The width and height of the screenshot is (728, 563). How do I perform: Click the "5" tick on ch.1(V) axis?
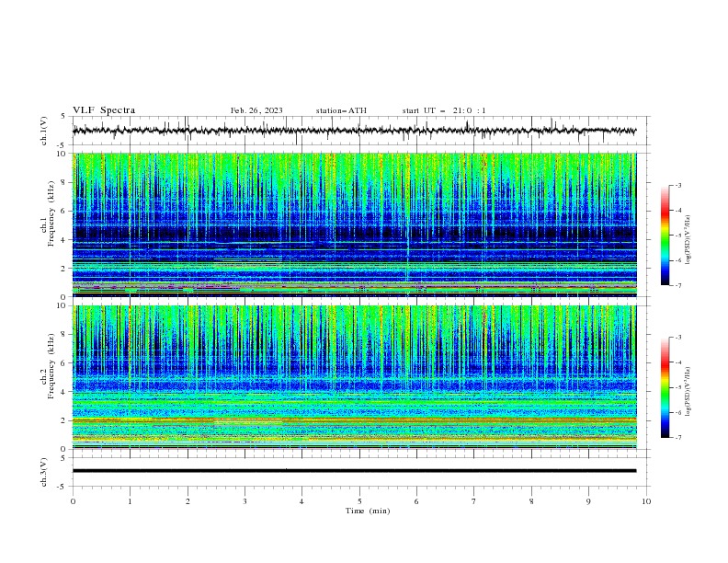pos(64,117)
